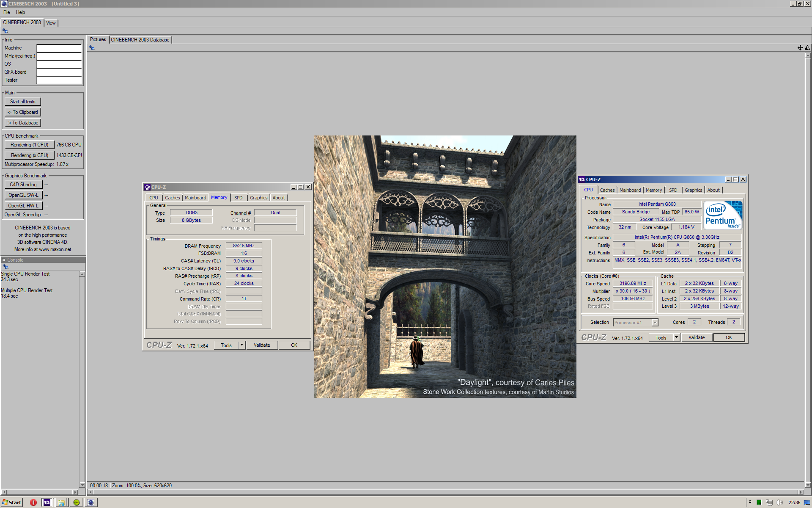Click the picture view vertical scrollbar down arrow
The width and height of the screenshot is (812, 508).
(808, 485)
